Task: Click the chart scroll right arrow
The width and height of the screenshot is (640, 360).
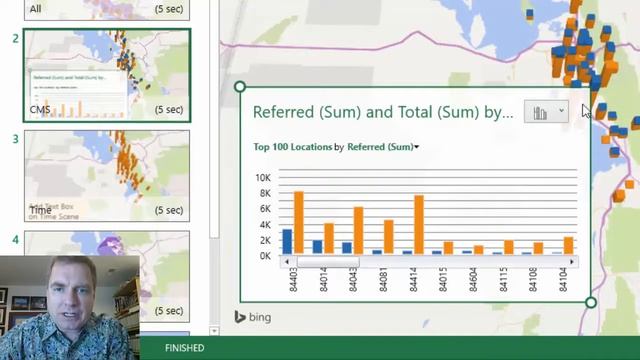Action: (x=572, y=262)
